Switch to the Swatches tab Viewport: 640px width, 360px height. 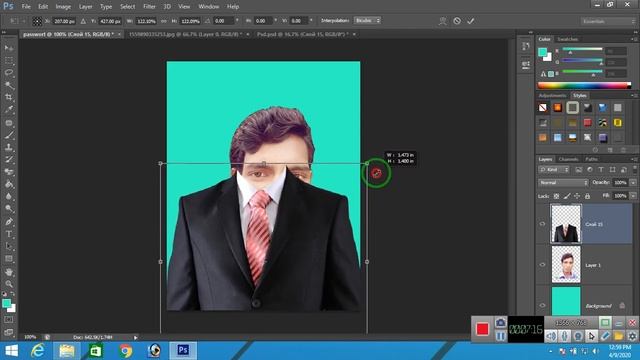(568, 39)
